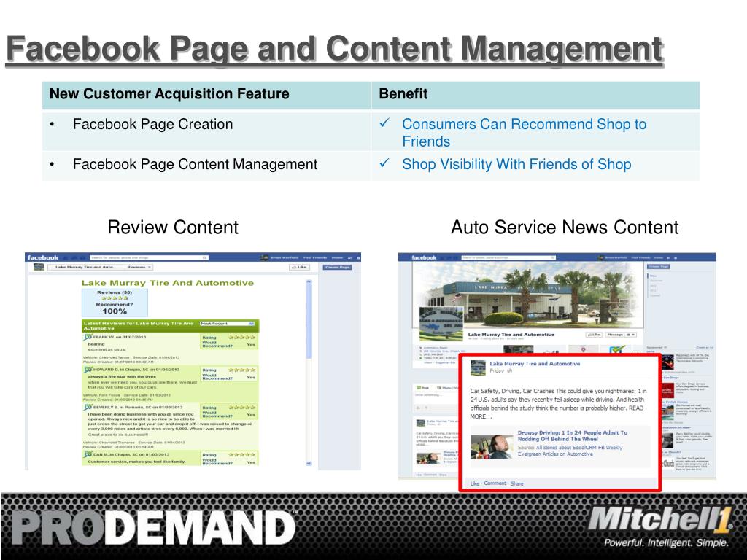
Task: Click page avatar in highlighted post
Action: tap(478, 367)
